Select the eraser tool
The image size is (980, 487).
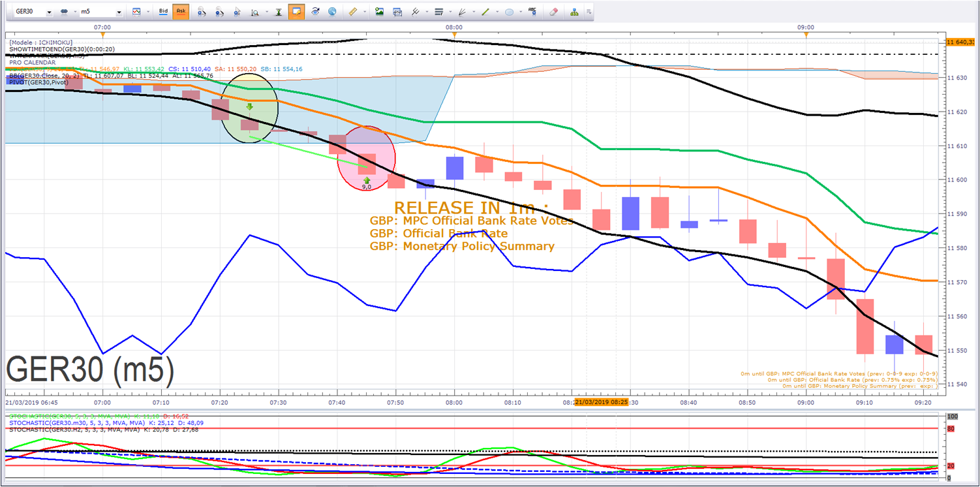point(554,12)
